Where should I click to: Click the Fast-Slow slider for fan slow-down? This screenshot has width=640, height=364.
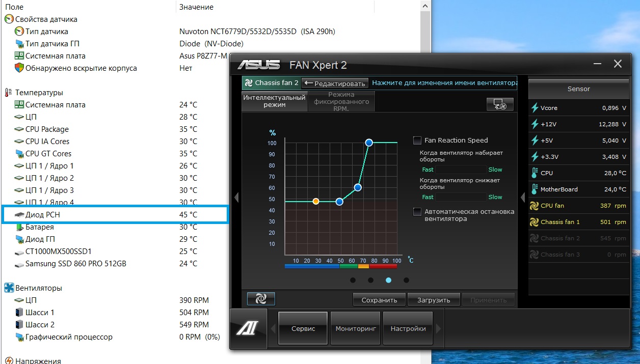(461, 197)
